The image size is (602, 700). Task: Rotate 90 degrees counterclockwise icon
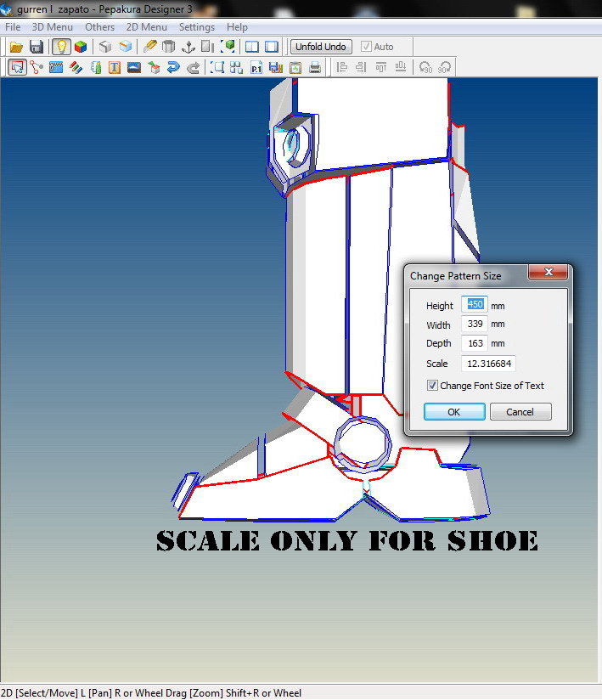(x=425, y=67)
